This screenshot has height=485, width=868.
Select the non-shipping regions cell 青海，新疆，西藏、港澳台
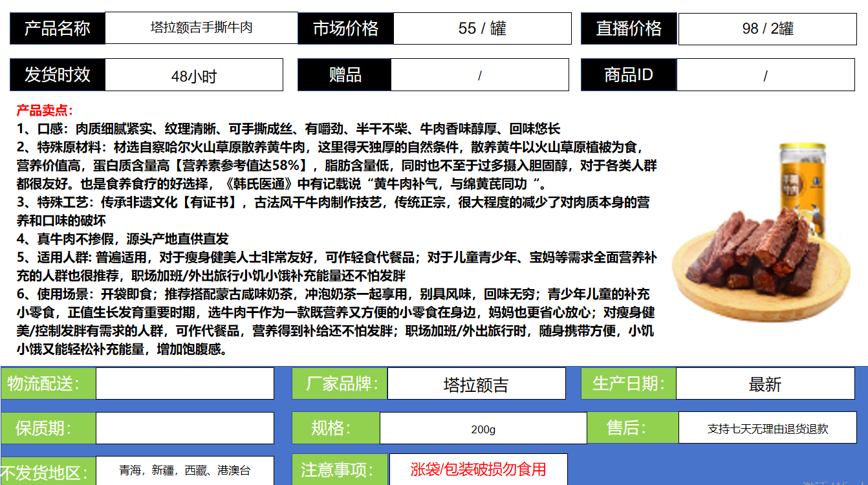point(184,470)
